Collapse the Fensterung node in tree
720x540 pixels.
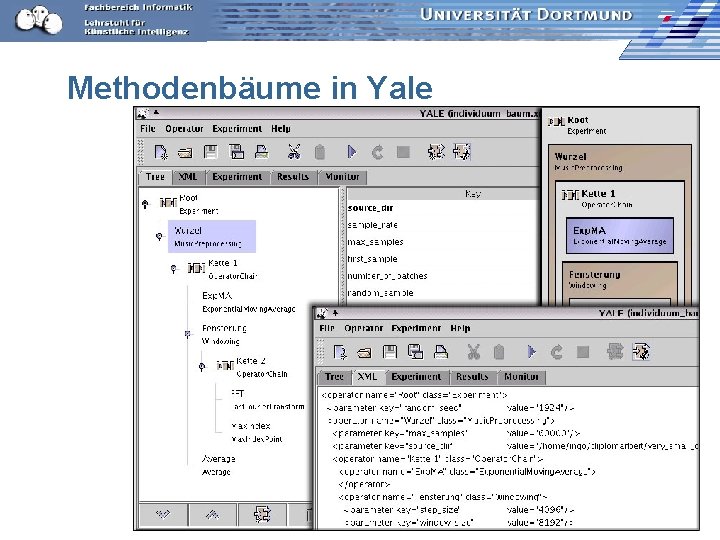point(187,334)
